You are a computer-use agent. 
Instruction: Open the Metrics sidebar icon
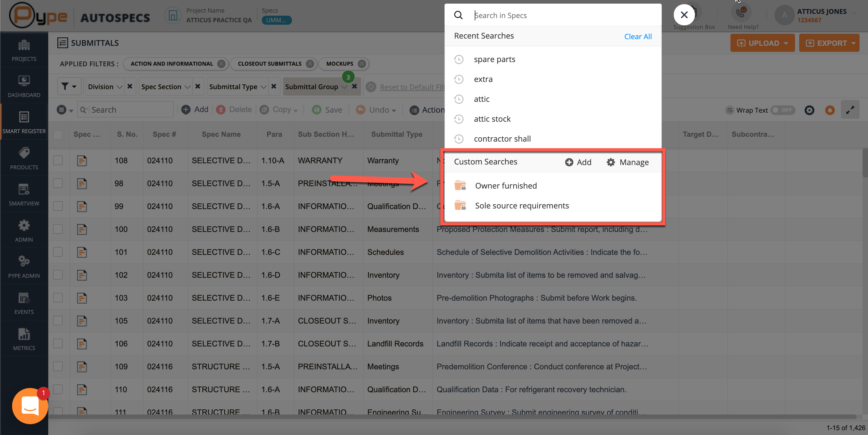click(24, 339)
